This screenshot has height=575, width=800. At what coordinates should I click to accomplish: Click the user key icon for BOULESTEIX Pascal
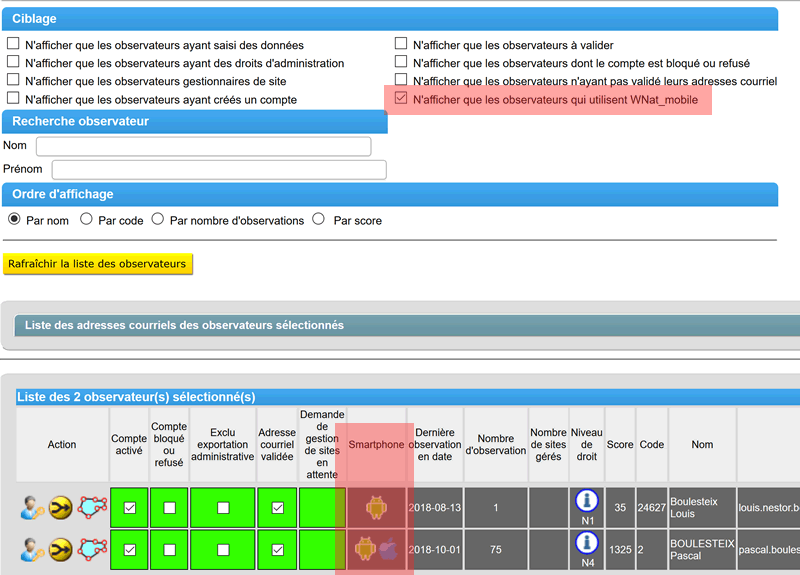(x=32, y=549)
